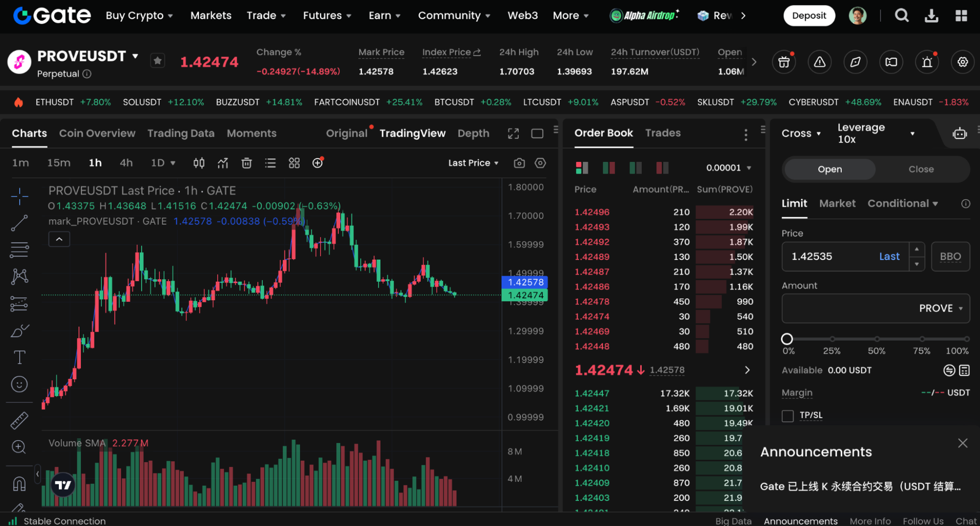Image resolution: width=980 pixels, height=526 pixels.
Task: Expand the Conditional order type dropdown
Action: point(903,203)
